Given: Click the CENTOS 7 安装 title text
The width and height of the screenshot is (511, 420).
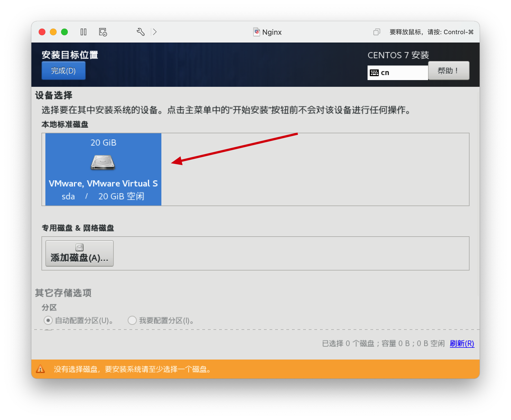Looking at the screenshot, I should click(398, 55).
